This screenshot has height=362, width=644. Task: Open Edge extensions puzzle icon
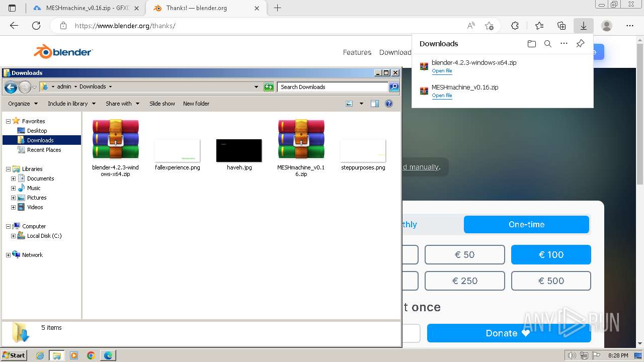coord(515,26)
